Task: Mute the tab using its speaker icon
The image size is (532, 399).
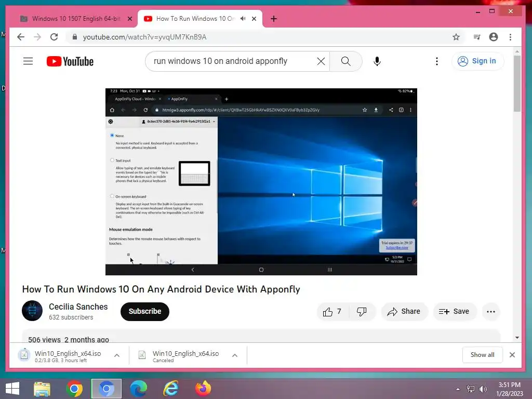Action: pos(243,19)
